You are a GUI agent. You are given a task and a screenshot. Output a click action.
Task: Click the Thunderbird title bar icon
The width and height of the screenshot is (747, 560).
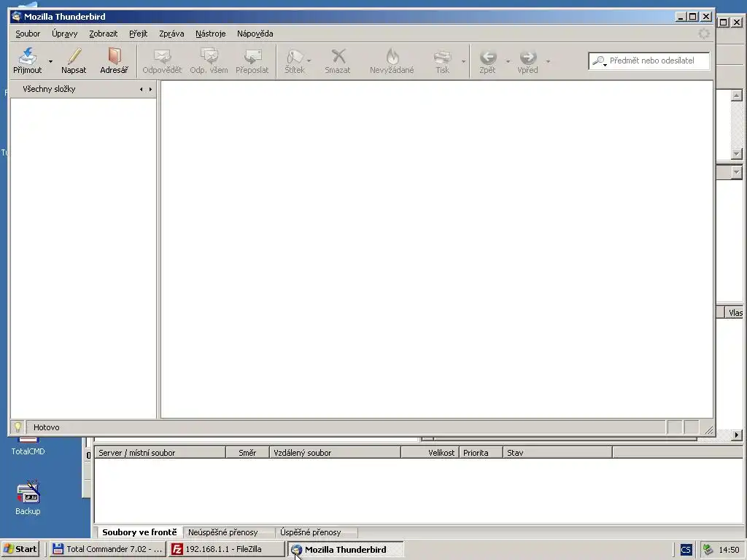(16, 17)
